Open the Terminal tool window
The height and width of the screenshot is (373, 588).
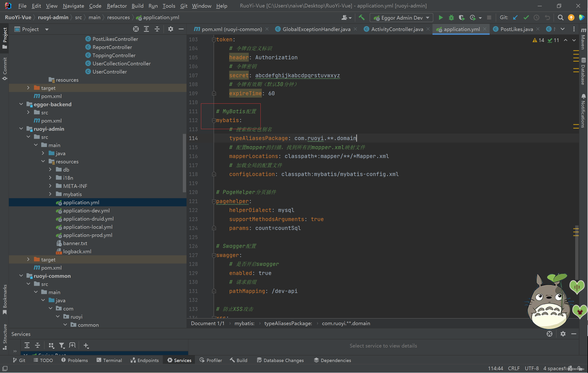109,360
